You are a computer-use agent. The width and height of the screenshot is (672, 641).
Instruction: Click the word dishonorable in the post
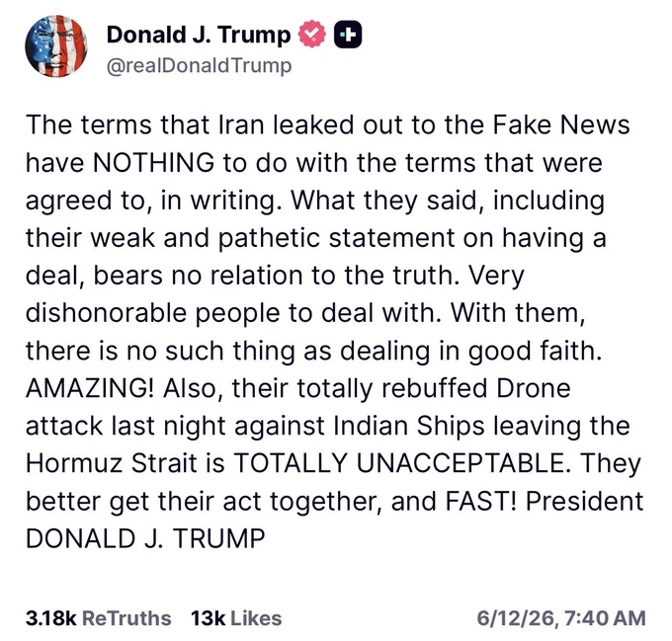click(106, 312)
